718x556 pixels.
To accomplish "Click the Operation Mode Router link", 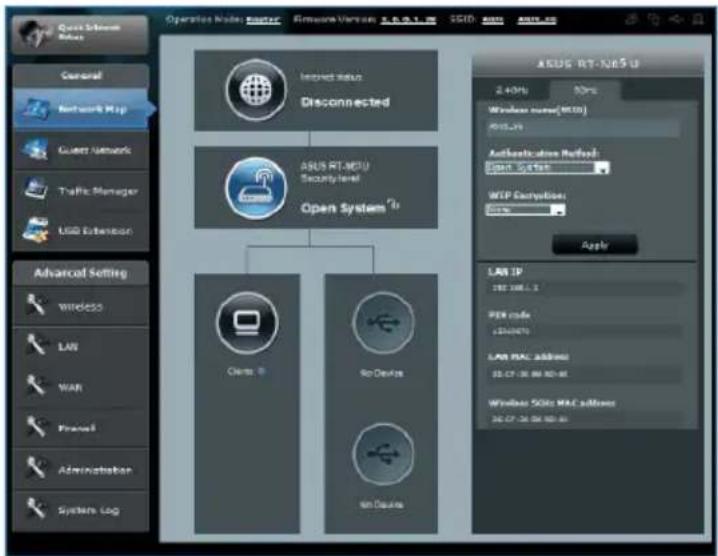I will click(263, 20).
